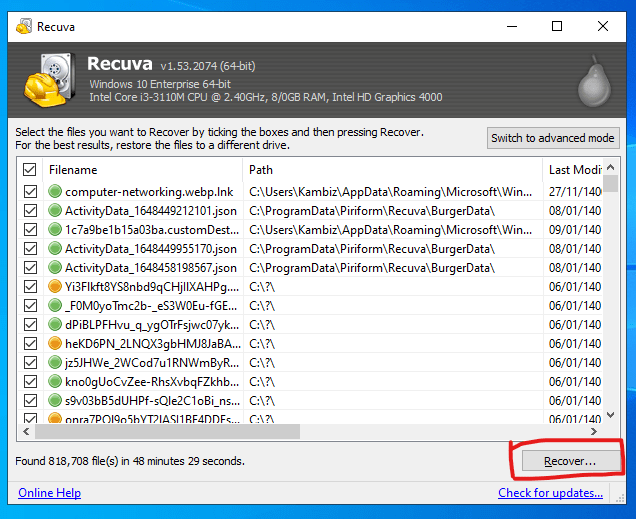Click the horizontal scrollbar left arrow

pyautogui.click(x=26, y=431)
